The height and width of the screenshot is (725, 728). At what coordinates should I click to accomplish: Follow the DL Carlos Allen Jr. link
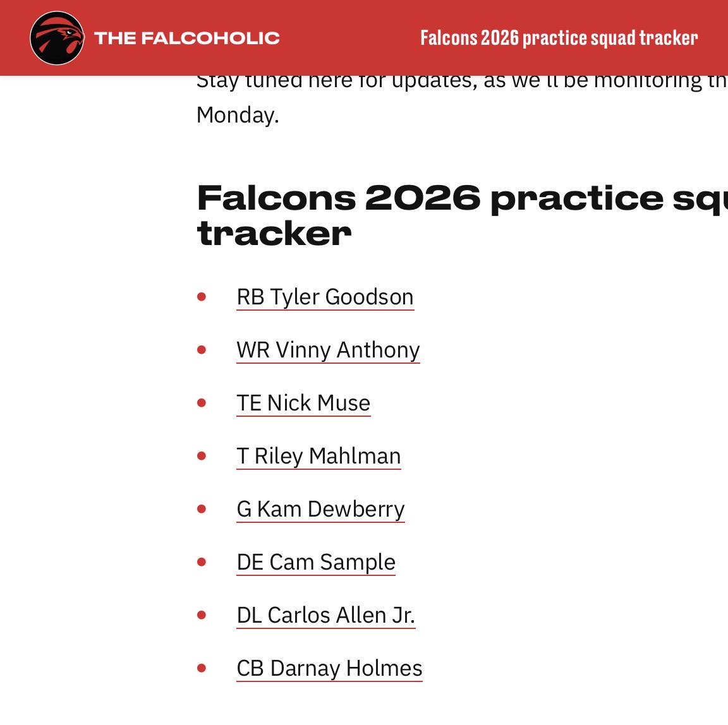[326, 615]
